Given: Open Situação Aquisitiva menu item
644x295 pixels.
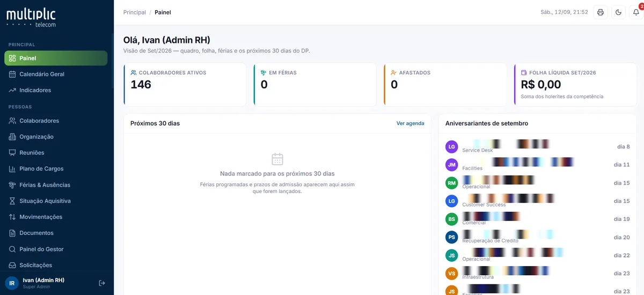Looking at the screenshot, I should click(x=56, y=201).
